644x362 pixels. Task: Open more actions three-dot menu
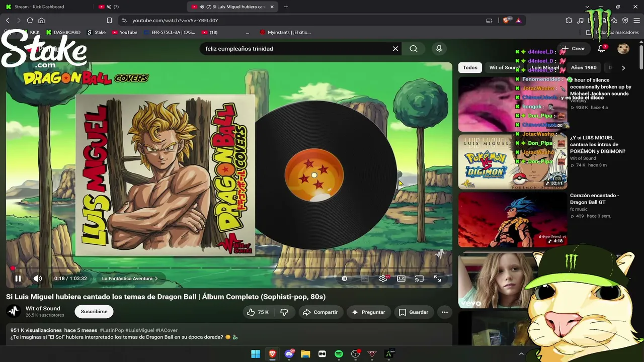pyautogui.click(x=445, y=312)
